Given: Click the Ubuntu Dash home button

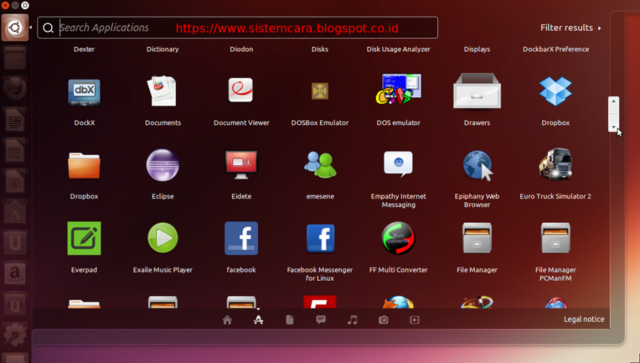Looking at the screenshot, I should [15, 27].
